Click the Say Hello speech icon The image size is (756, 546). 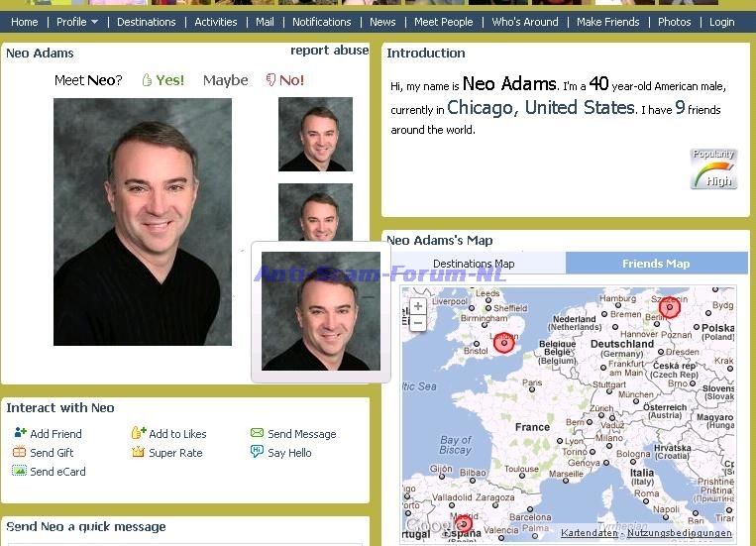[258, 452]
